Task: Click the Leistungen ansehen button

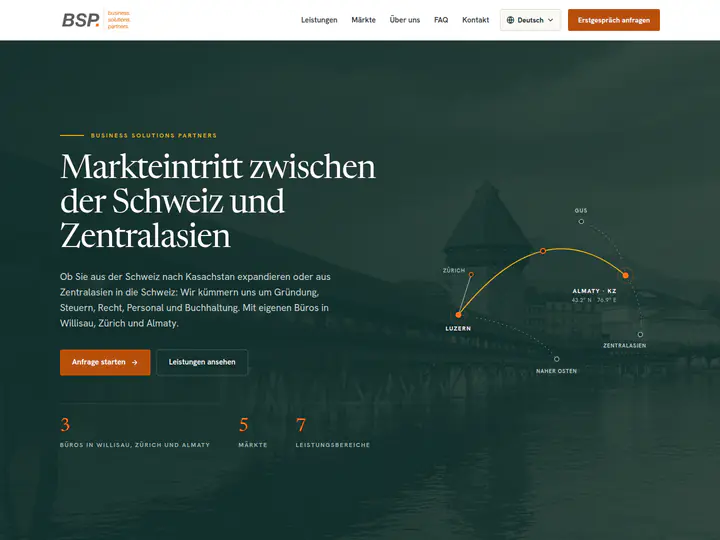Action: click(202, 362)
